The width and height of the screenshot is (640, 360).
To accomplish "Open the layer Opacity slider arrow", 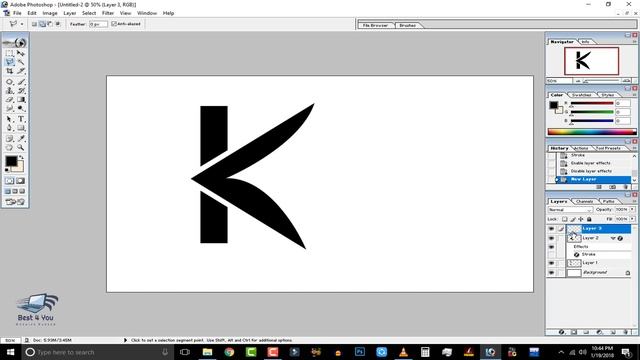I will coord(633,209).
